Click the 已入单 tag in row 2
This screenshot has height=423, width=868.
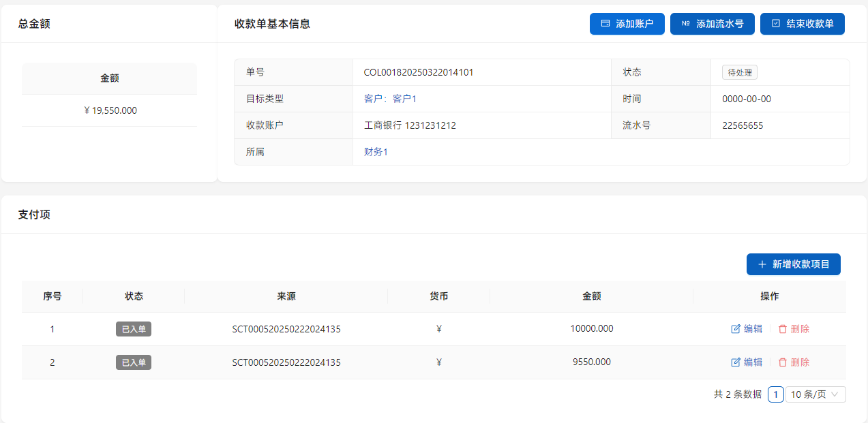(x=134, y=362)
